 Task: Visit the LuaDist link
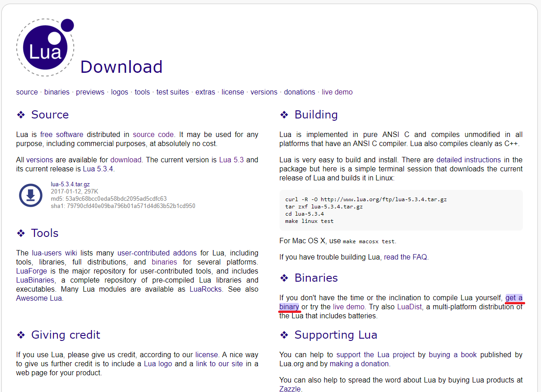pos(409,307)
